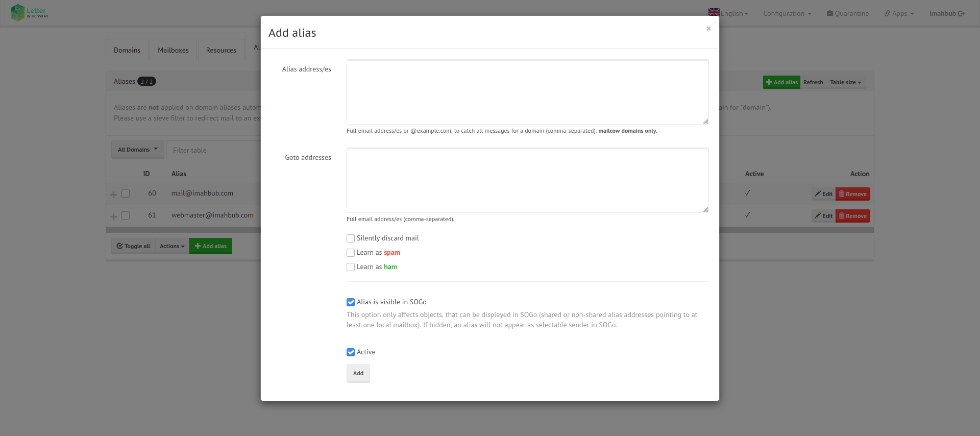Focus the Goto addresses text area
This screenshot has width=980, height=436.
coord(527,180)
